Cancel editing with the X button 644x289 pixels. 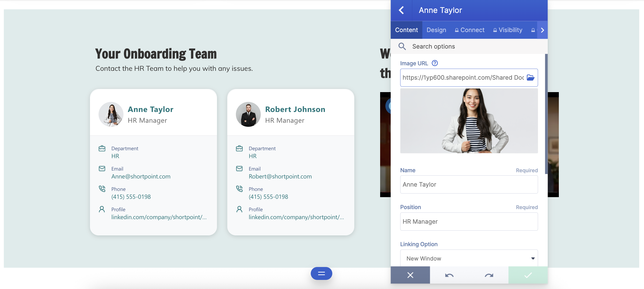tap(410, 275)
